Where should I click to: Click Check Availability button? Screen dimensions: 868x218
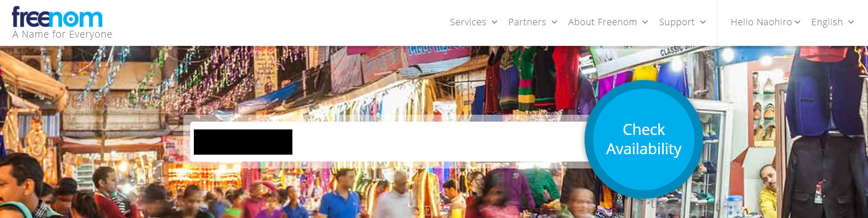click(x=644, y=139)
